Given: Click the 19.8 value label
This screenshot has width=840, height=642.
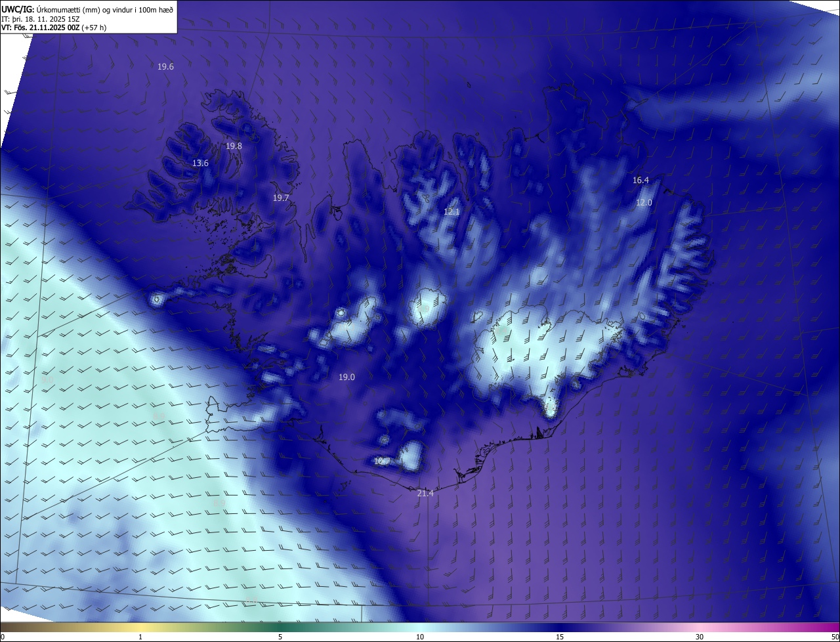Looking at the screenshot, I should pyautogui.click(x=234, y=146).
